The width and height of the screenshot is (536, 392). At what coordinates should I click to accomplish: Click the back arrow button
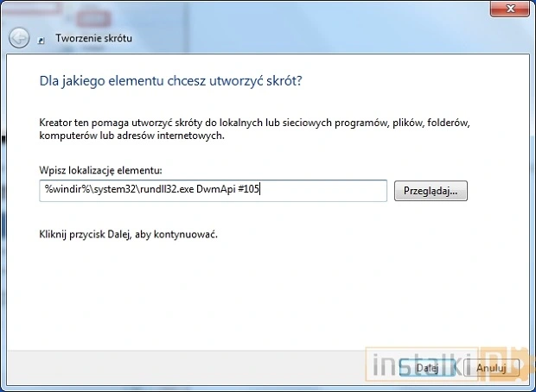[19, 39]
